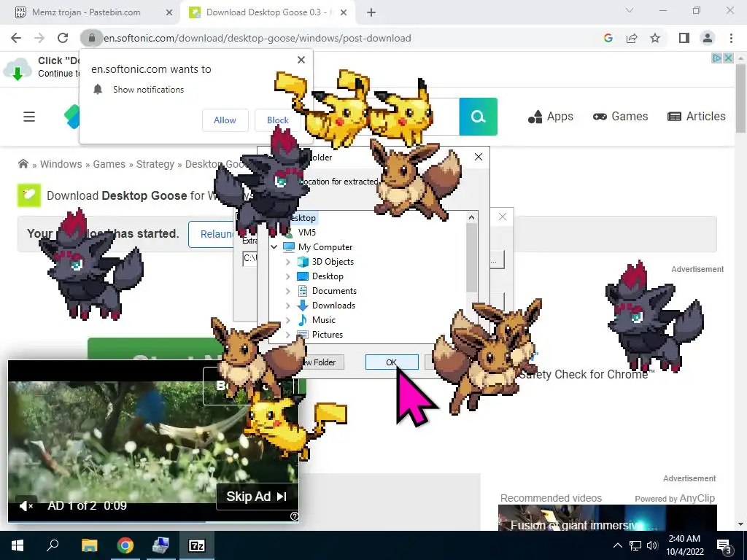Close the Download Desktop Goose tab
Image resolution: width=747 pixels, height=560 pixels.
click(344, 12)
